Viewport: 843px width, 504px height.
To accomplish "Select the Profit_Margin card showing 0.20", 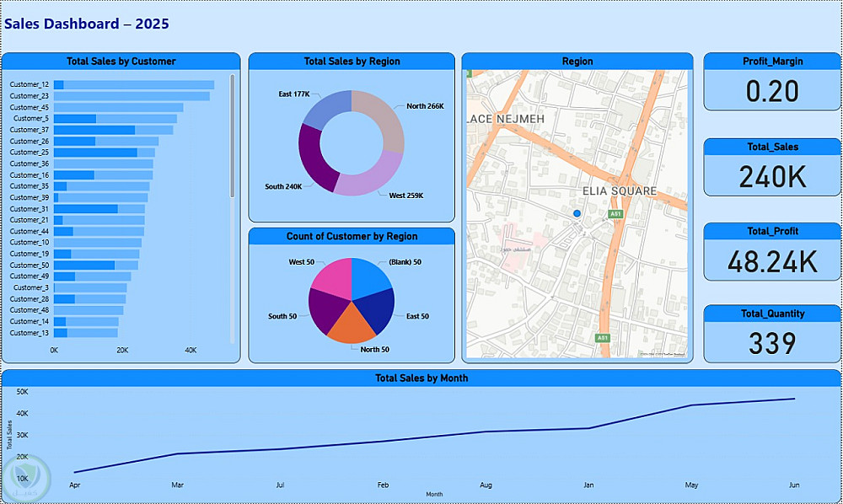I will pyautogui.click(x=772, y=81).
